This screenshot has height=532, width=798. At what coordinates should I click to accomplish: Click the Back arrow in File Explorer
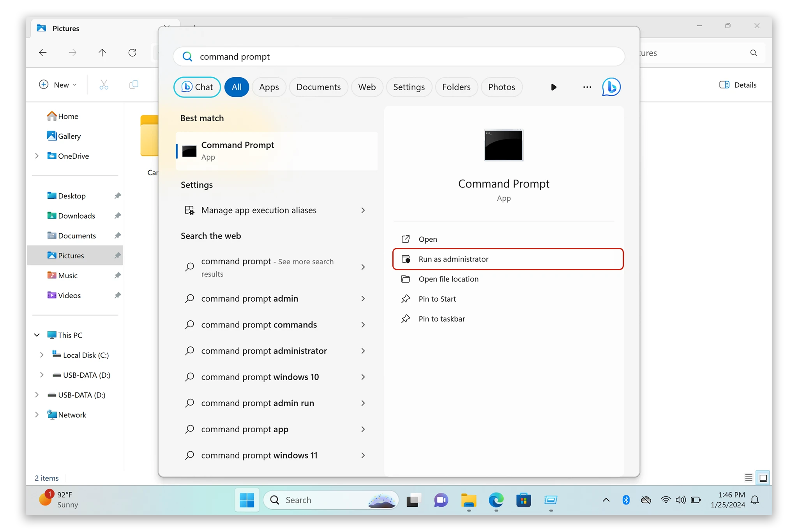(43, 52)
